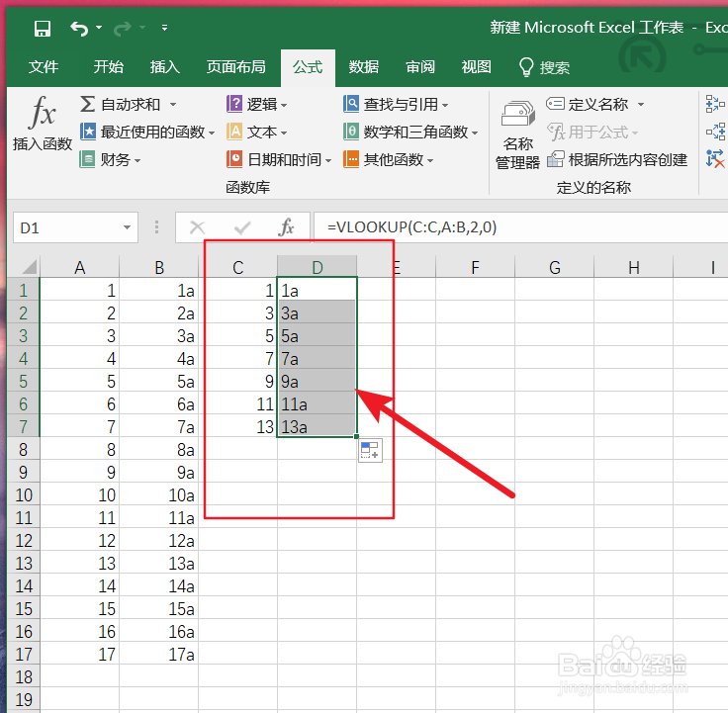Select column F header
The height and width of the screenshot is (713, 728).
click(x=476, y=267)
